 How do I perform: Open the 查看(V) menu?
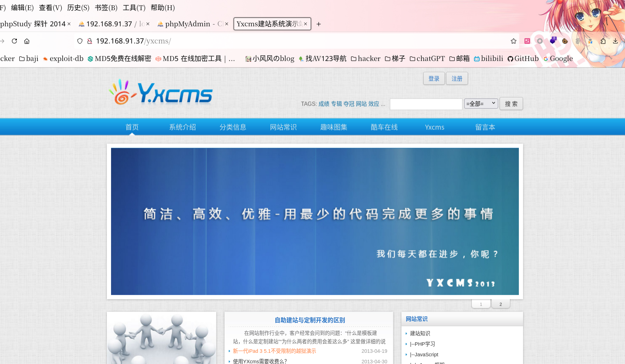tap(50, 8)
